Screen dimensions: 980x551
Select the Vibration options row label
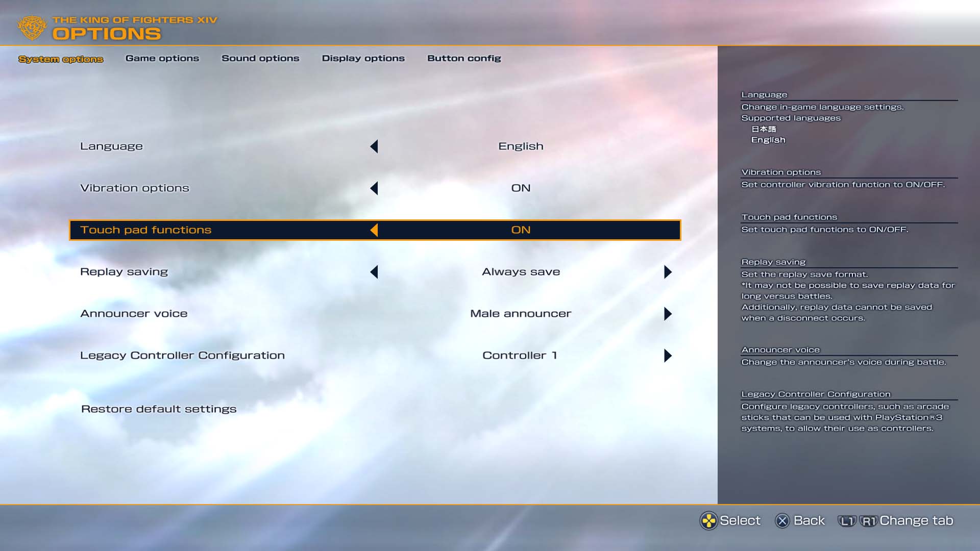click(x=135, y=188)
